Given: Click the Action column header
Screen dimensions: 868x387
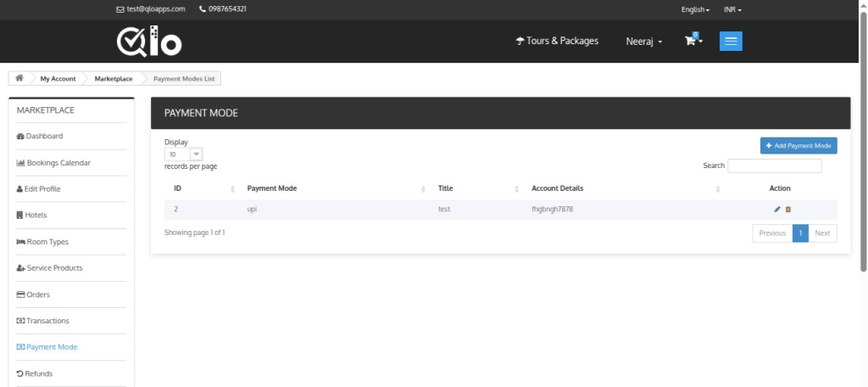Looking at the screenshot, I should pos(780,188).
